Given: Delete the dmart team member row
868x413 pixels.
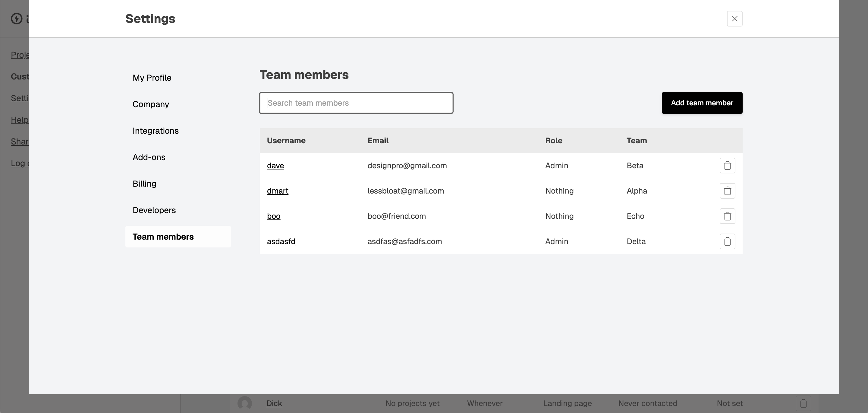Looking at the screenshot, I should 727,191.
